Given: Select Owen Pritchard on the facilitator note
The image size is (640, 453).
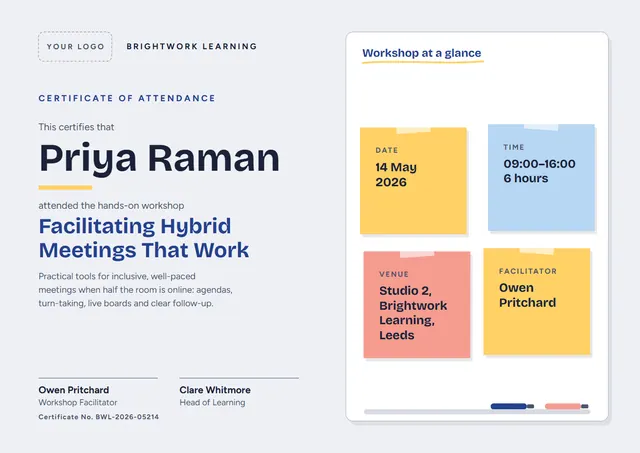Looking at the screenshot, I should pos(527,295).
